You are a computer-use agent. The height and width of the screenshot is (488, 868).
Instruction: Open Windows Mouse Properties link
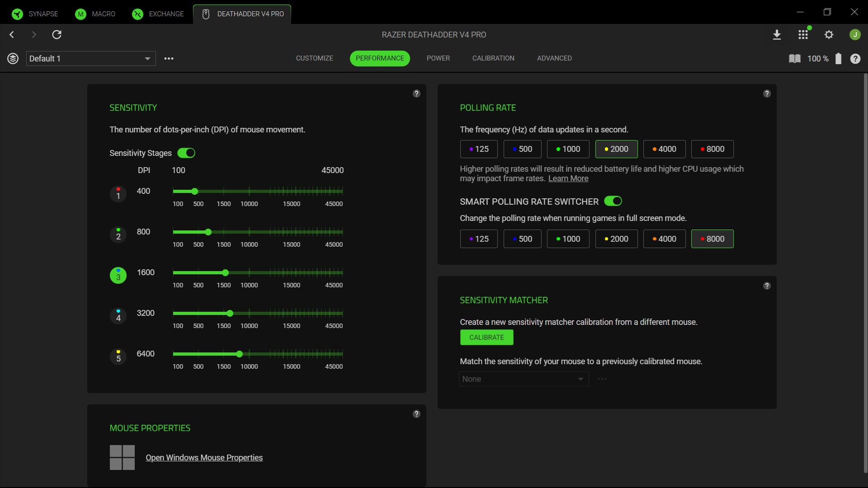[204, 458]
